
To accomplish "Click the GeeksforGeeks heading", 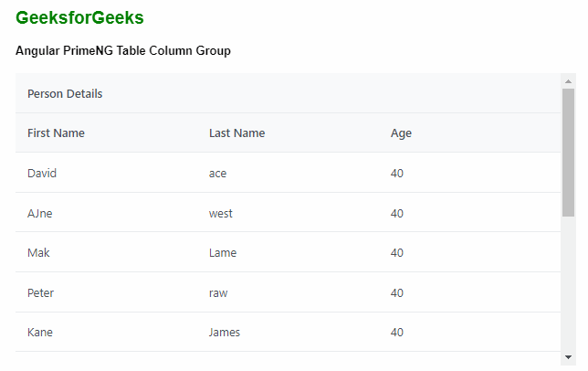I will click(x=79, y=18).
